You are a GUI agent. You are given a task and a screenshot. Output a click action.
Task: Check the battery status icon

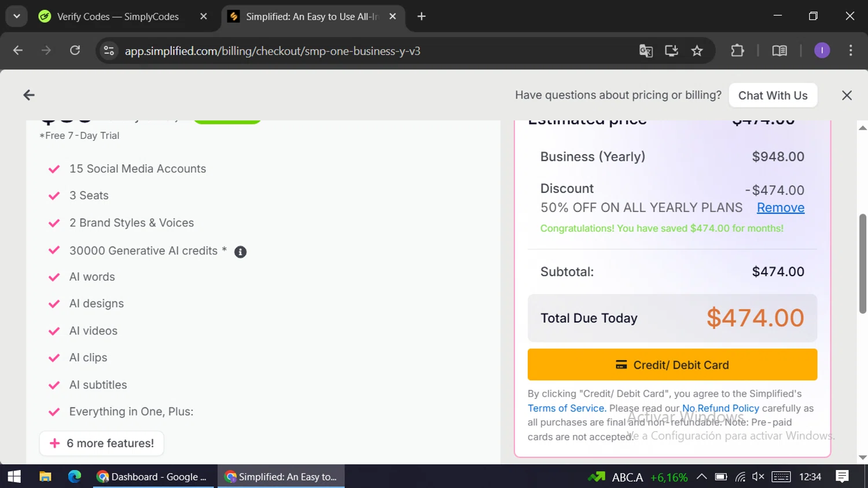720,477
